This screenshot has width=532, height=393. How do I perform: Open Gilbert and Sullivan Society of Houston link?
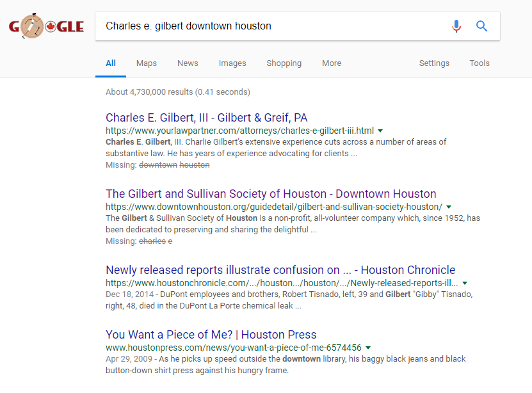coord(271,194)
